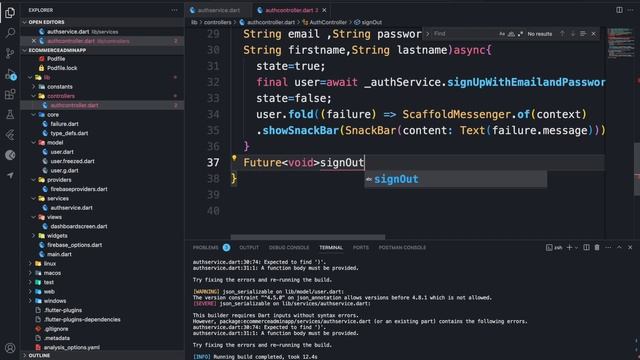The image size is (640, 360).
Task: Open the Testing flask view
Action: tap(10, 115)
